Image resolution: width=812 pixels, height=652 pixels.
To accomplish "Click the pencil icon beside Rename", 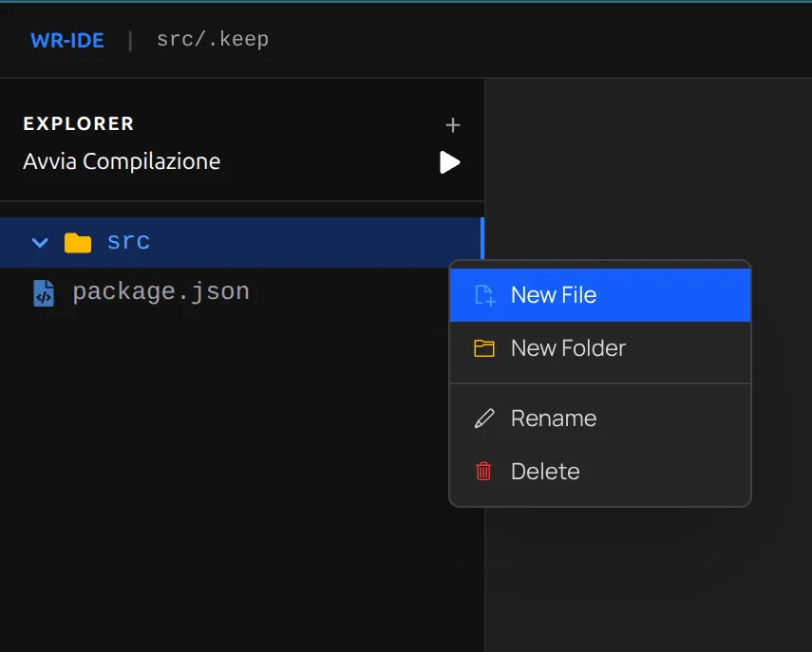I will [484, 419].
